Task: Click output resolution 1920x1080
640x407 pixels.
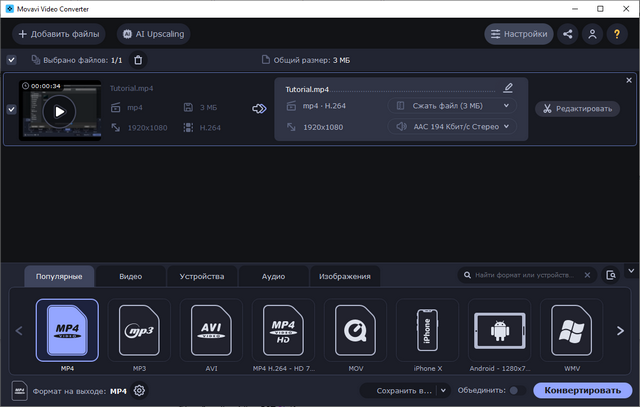Action: coord(323,127)
